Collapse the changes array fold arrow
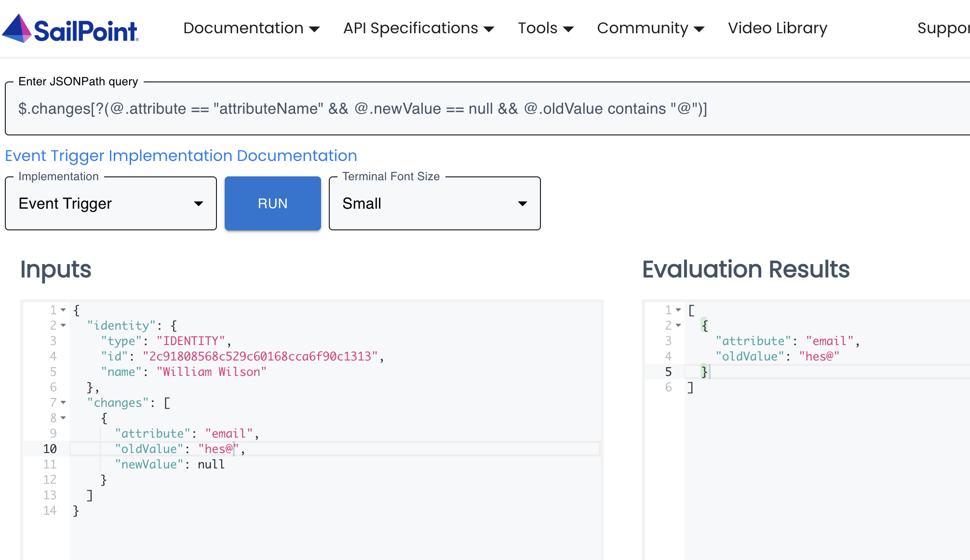The image size is (970, 560). coord(63,402)
